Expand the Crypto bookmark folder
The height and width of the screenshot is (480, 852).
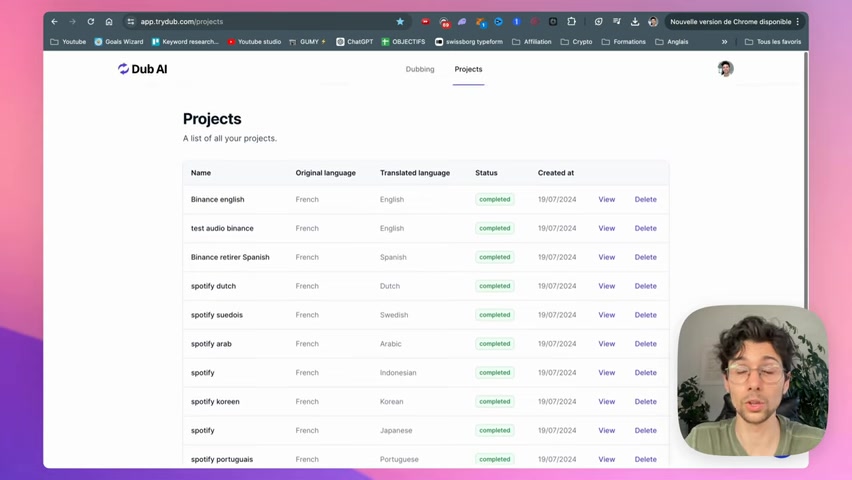point(576,42)
